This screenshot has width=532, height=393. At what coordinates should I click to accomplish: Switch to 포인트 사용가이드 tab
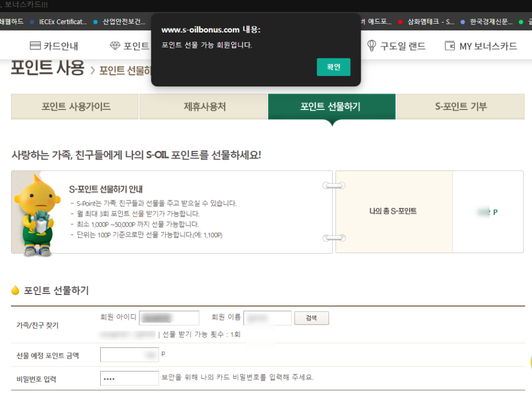click(x=75, y=106)
